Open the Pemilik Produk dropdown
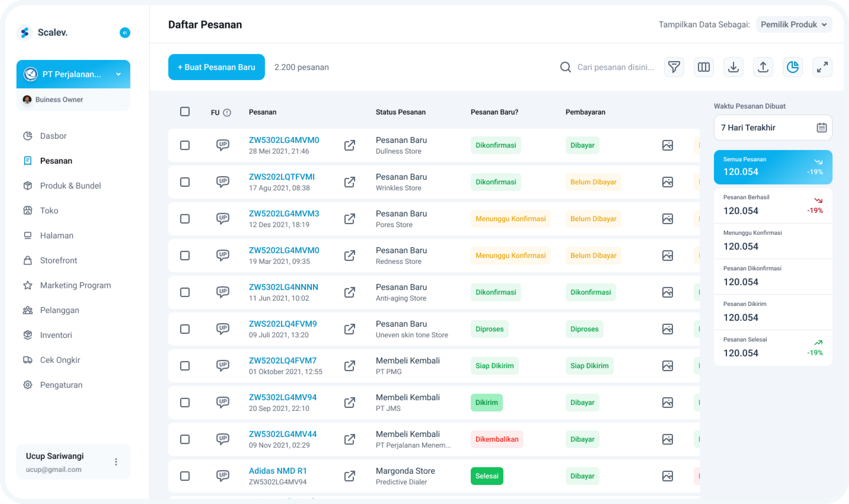The image size is (849, 504). tap(794, 25)
